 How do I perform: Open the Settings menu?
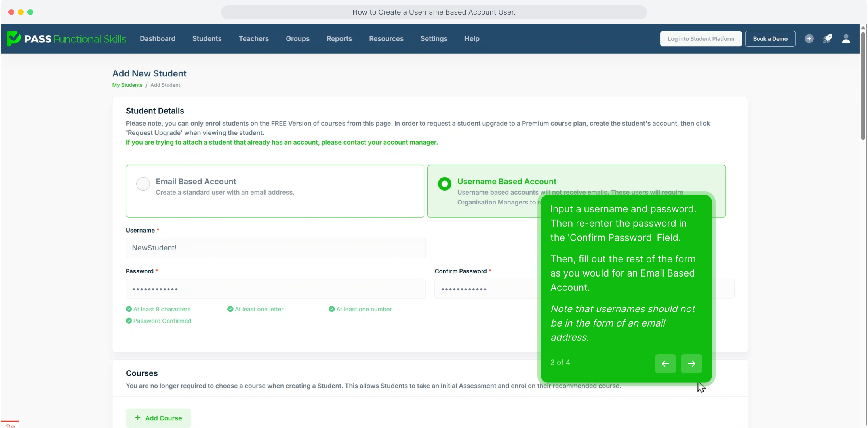click(434, 39)
